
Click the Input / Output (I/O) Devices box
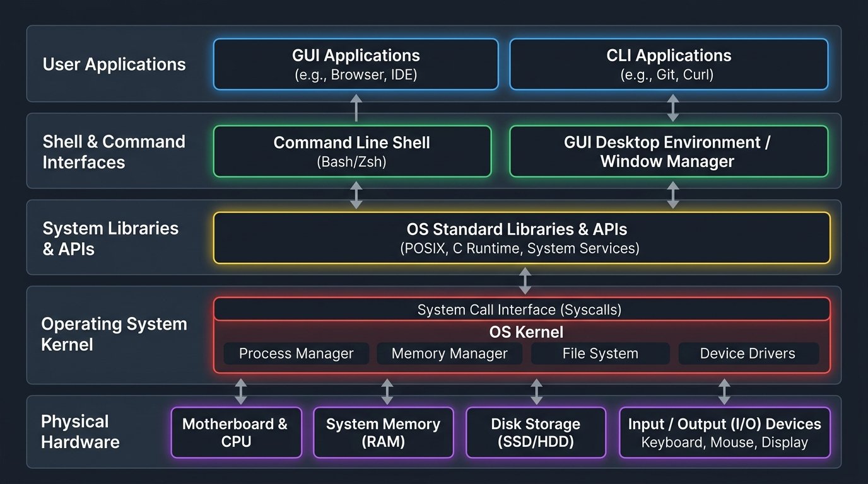click(x=725, y=432)
